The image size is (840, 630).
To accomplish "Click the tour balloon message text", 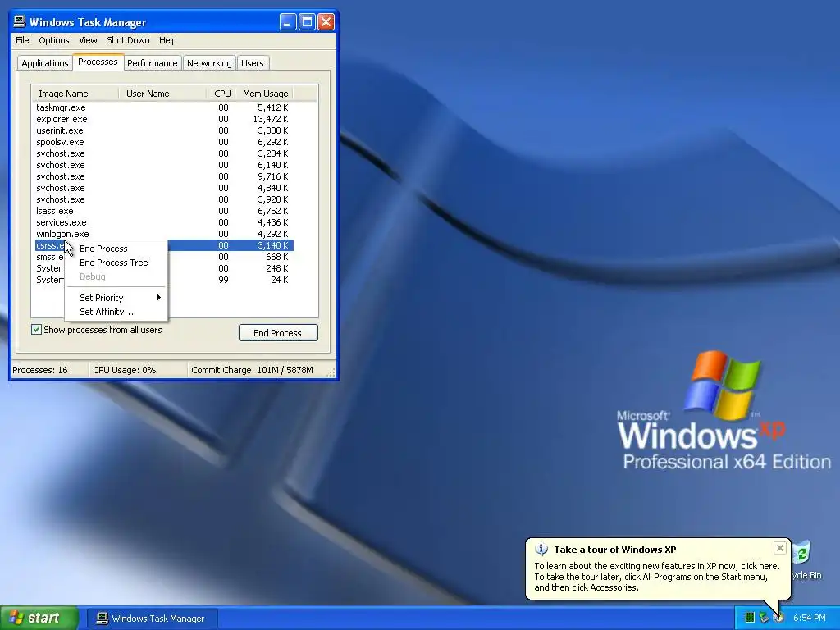I will [657, 577].
